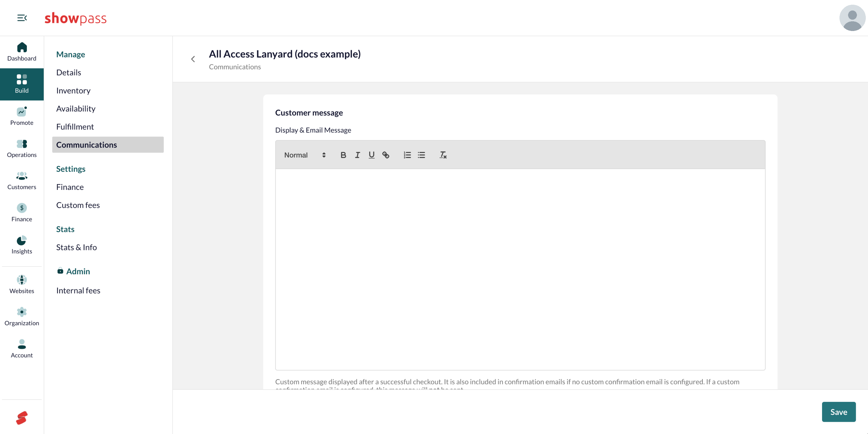Image resolution: width=868 pixels, height=434 pixels.
Task: Toggle bold formatting in the editor
Action: click(343, 155)
